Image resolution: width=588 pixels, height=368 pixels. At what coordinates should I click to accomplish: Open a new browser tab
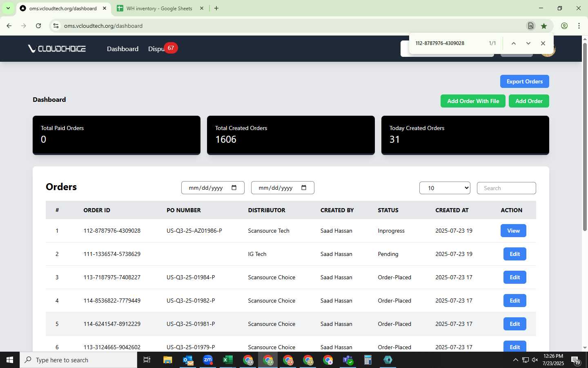pyautogui.click(x=216, y=8)
